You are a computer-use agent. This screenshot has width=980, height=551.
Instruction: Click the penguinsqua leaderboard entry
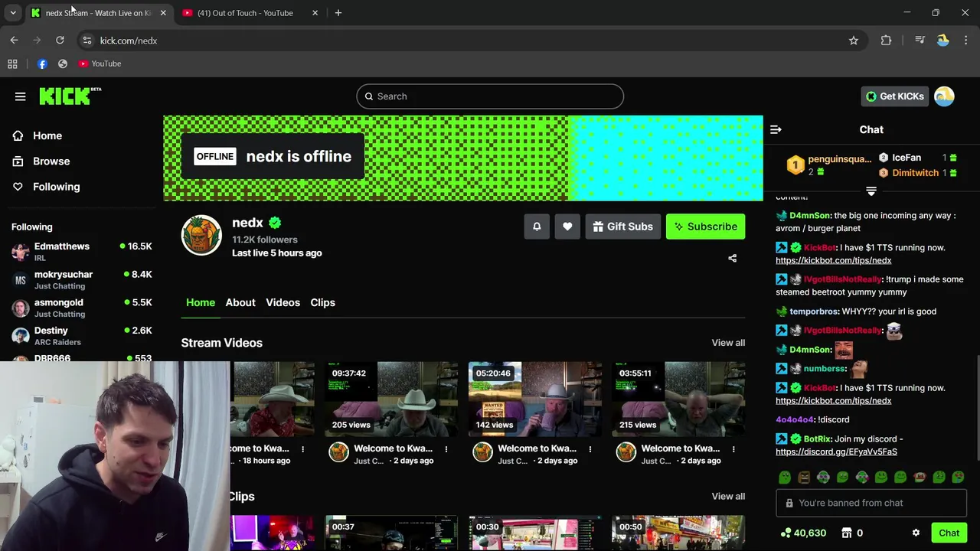[830, 165]
